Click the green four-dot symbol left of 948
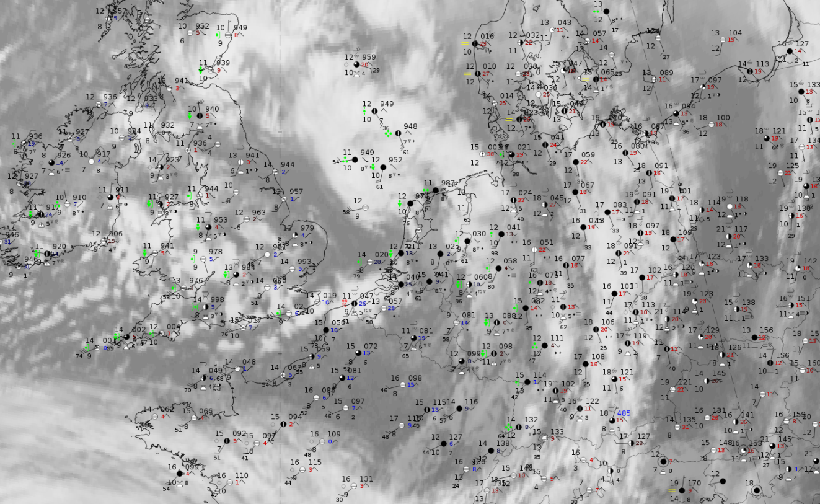Image resolution: width=820 pixels, height=504 pixels. click(387, 133)
